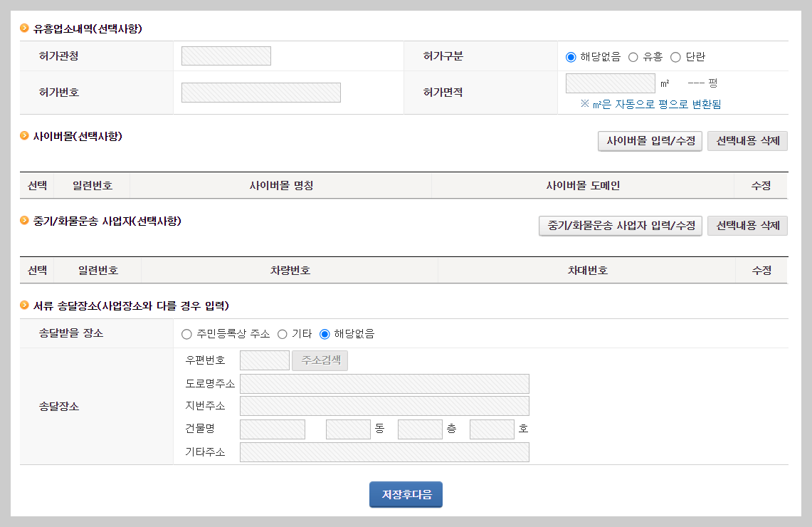812x527 pixels.
Task: Delete selected items in the 중기/화물운송 section
Action: (747, 226)
